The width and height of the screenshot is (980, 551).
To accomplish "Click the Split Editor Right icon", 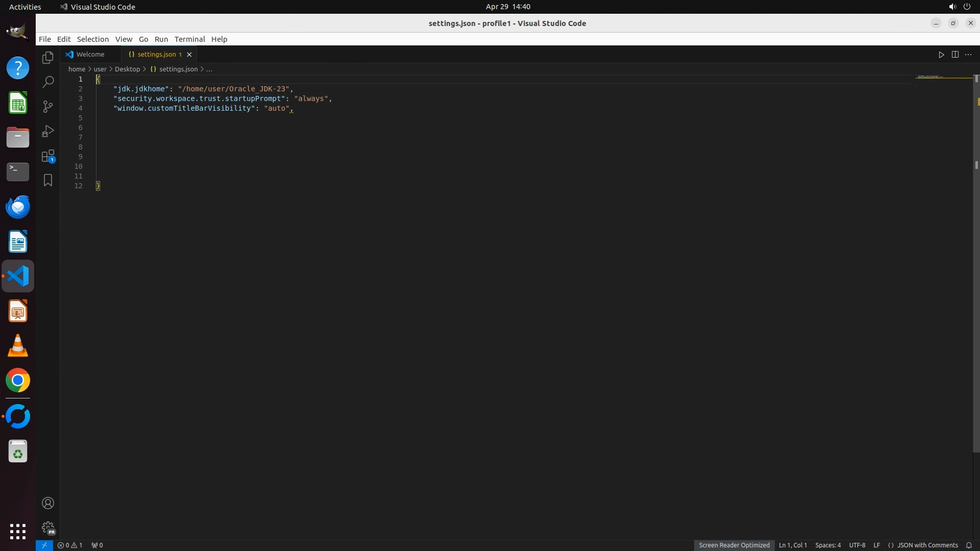I will [x=955, y=55].
